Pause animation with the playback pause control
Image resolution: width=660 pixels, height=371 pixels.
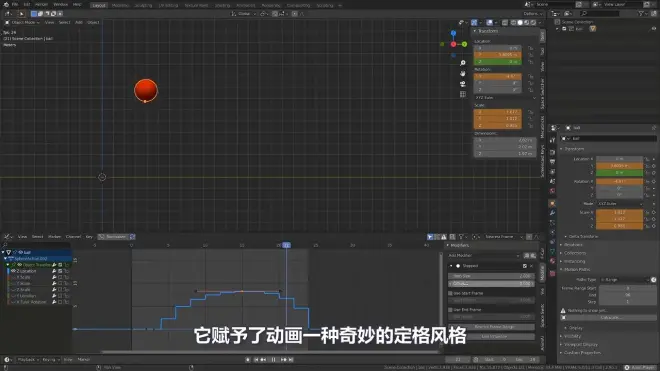point(273,360)
